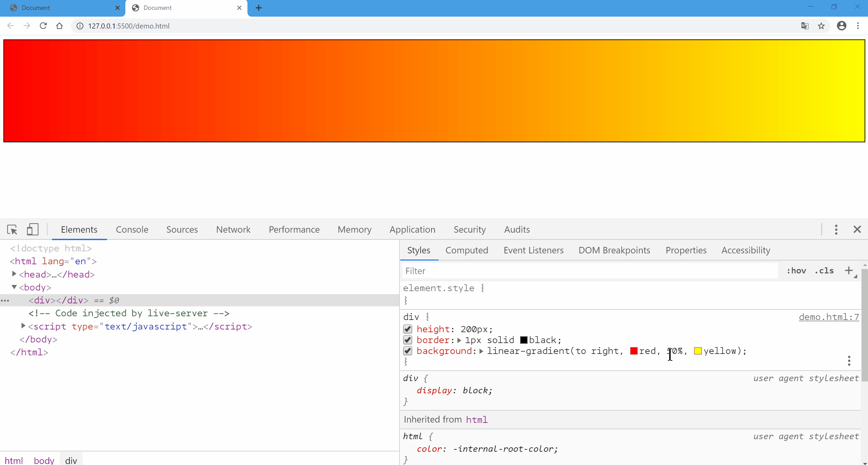Click the translate page icon
The image size is (868, 465).
coord(805,26)
